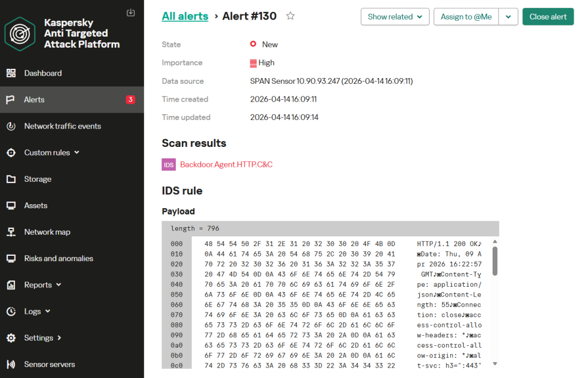Click the Alerts flag icon

[11, 100]
